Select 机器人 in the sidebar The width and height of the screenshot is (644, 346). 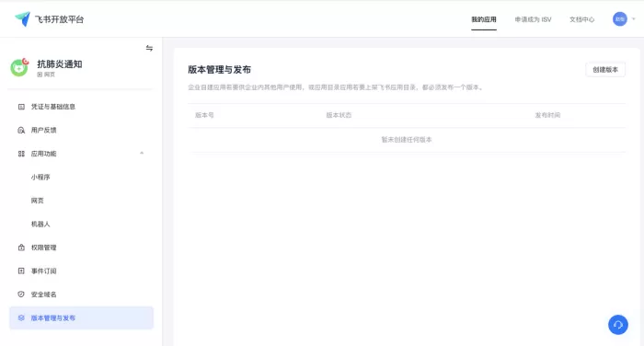(40, 224)
